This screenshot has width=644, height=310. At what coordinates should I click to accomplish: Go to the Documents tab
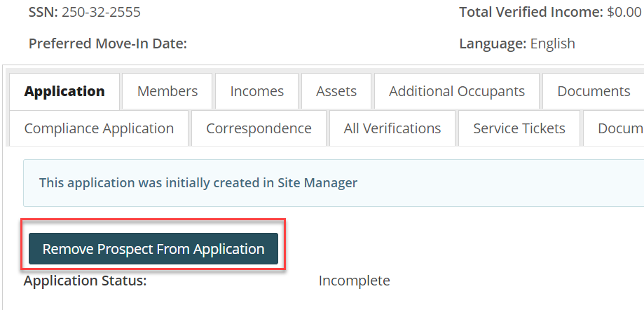pos(593,91)
